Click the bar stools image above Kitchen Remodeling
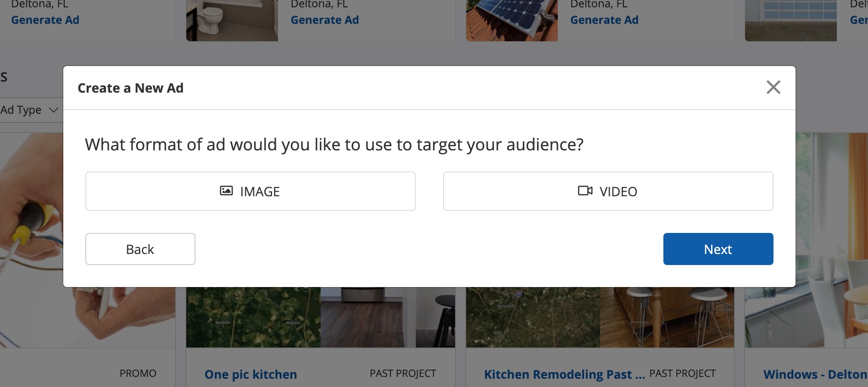The height and width of the screenshot is (387, 868). [x=667, y=317]
